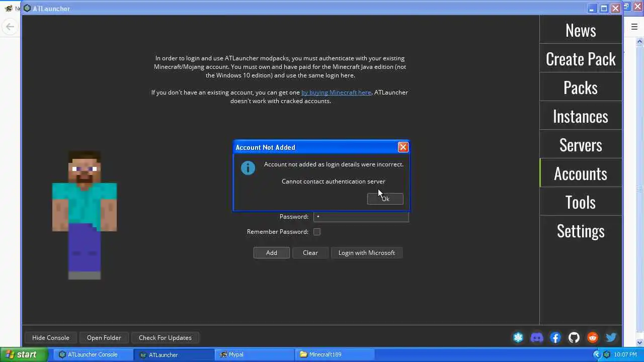Click the Open Folder button
Screen dimensions: 644x362
(x=104, y=338)
